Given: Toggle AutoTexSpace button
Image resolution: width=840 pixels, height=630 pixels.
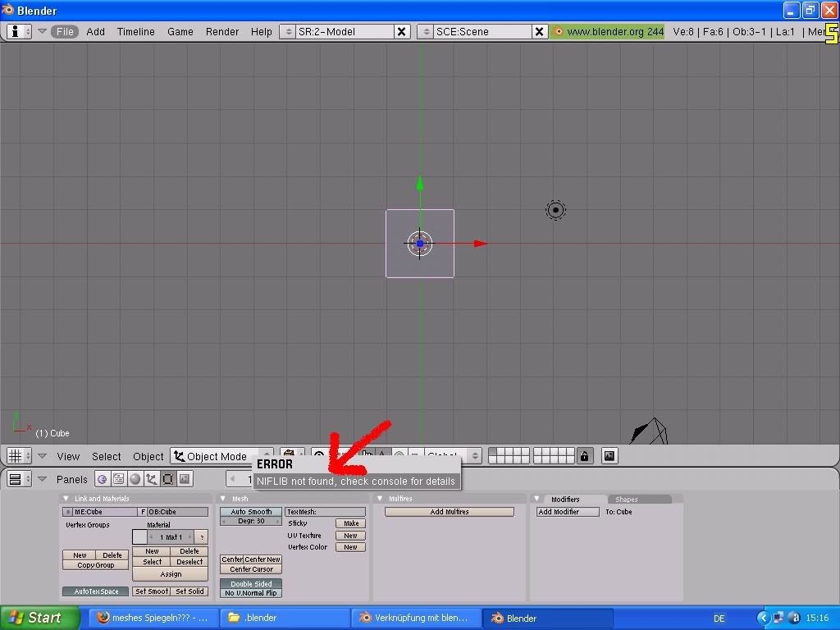Looking at the screenshot, I should tap(96, 591).
